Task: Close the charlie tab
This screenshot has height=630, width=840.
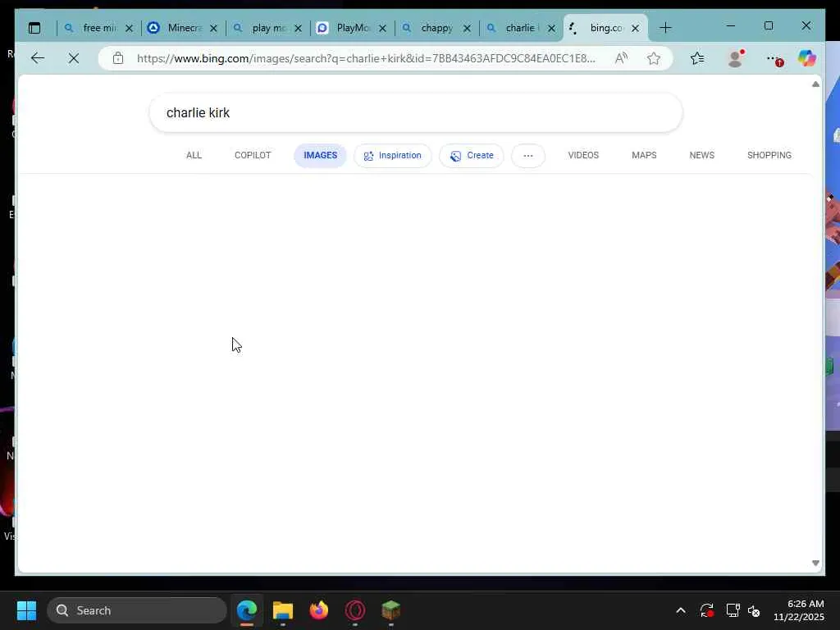Action: pyautogui.click(x=551, y=29)
